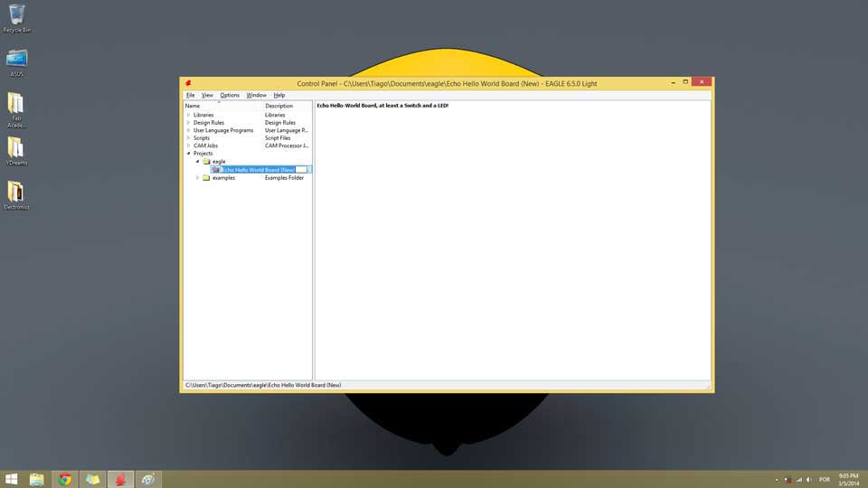Open File Explorer from the taskbar
This screenshot has height=488, width=868.
pos(36,479)
